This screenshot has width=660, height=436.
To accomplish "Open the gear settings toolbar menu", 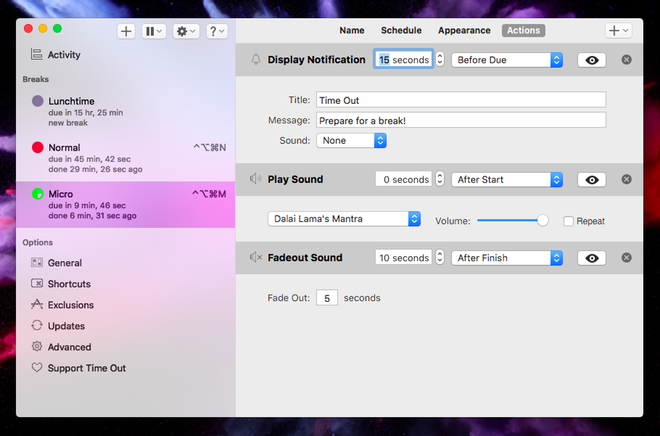I will tap(186, 31).
